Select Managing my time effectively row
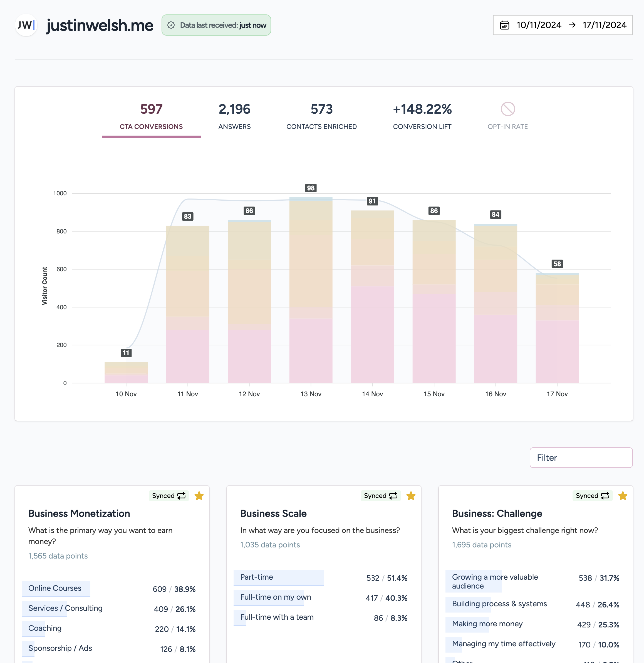 pos(536,644)
